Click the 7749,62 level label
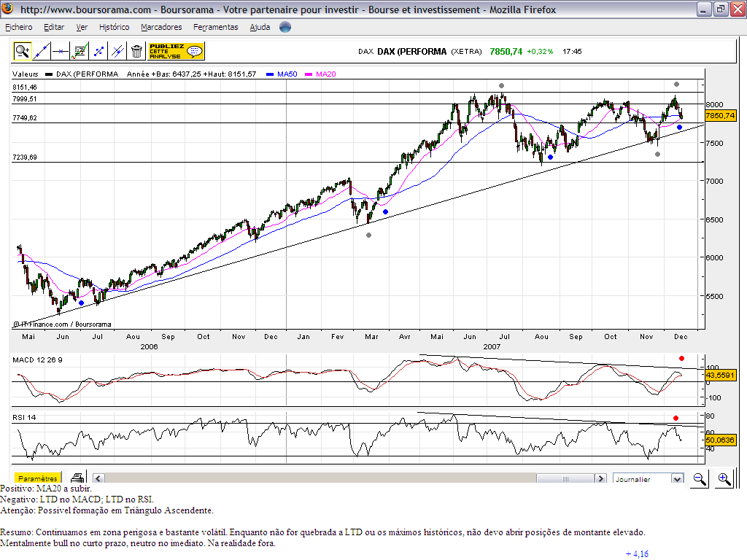 tap(25, 117)
